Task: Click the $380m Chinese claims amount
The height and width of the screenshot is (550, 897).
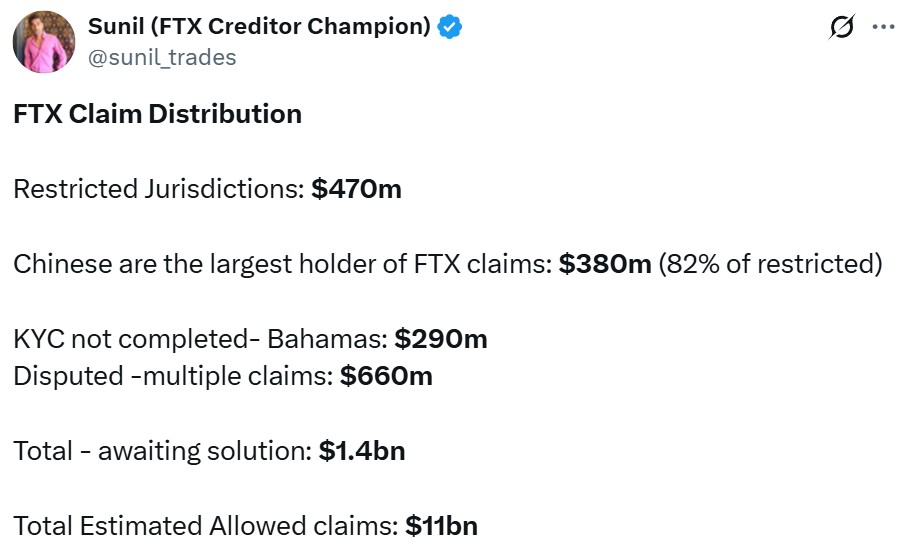Action: point(605,264)
